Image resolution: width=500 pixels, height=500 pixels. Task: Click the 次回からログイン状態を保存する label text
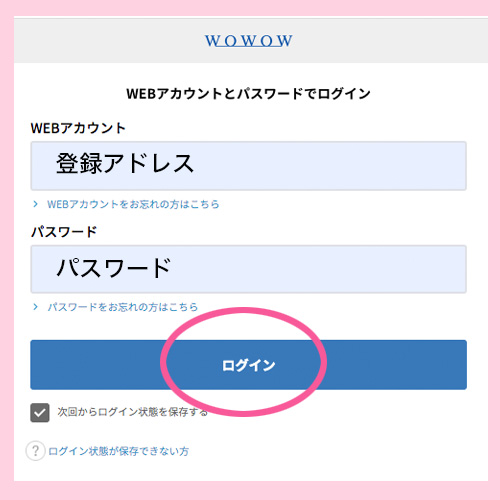click(x=133, y=412)
